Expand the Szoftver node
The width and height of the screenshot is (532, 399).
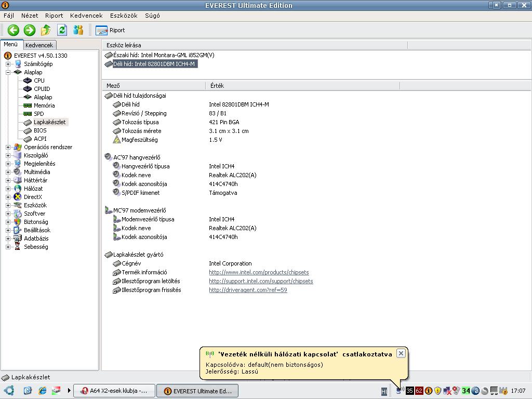tap(8, 214)
